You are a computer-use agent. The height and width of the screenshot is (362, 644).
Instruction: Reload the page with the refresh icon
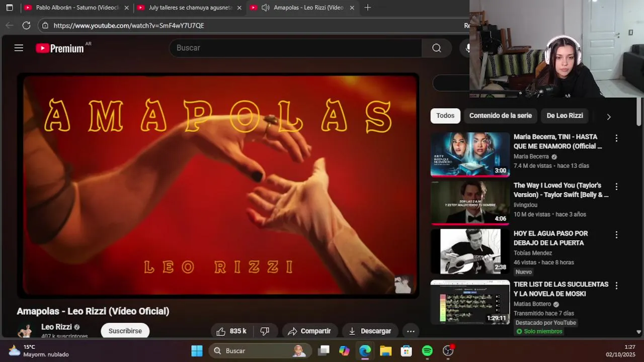point(27,25)
